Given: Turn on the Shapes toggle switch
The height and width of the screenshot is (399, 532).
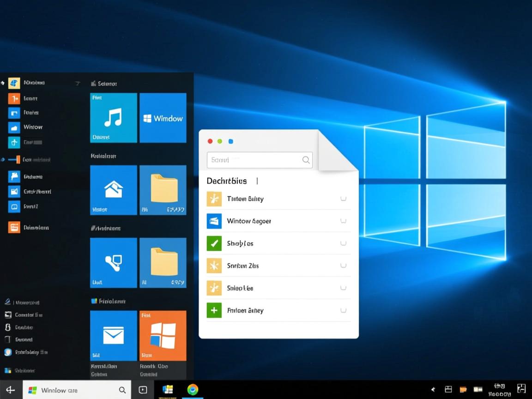Looking at the screenshot, I should click(343, 243).
